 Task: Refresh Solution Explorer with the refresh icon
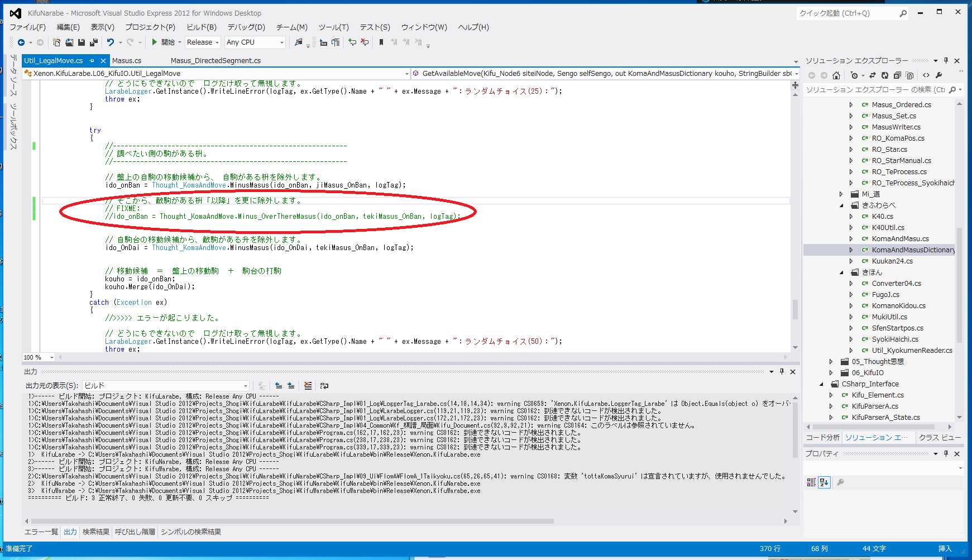(x=885, y=75)
